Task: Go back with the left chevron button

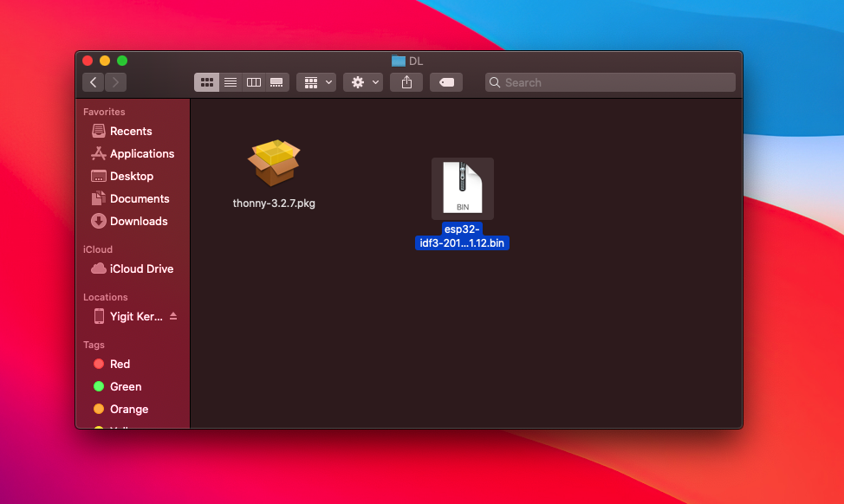Action: click(93, 82)
